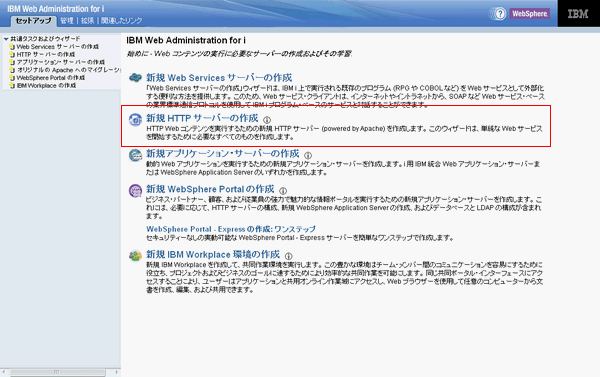Open the 新規 Web Services サーバーの作成 link
This screenshot has height=377, width=600.
pyautogui.click(x=219, y=78)
